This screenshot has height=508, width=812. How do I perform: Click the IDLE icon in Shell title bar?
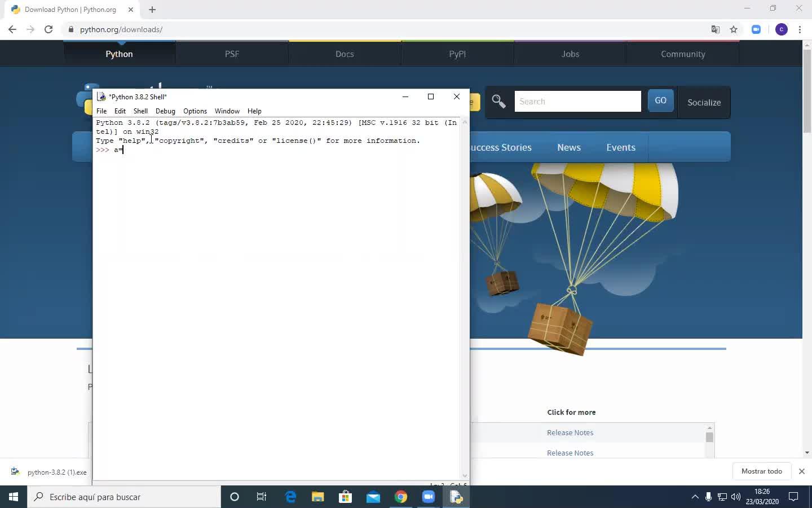tap(101, 97)
